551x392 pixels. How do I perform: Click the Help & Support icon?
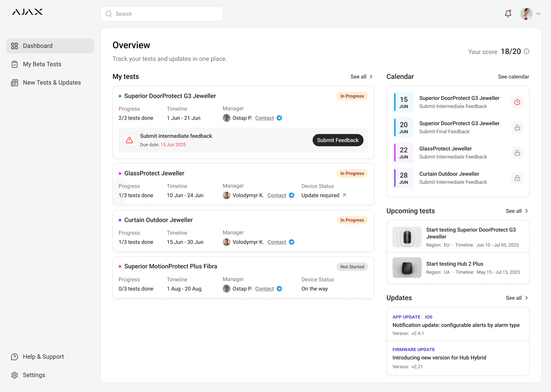click(x=14, y=357)
